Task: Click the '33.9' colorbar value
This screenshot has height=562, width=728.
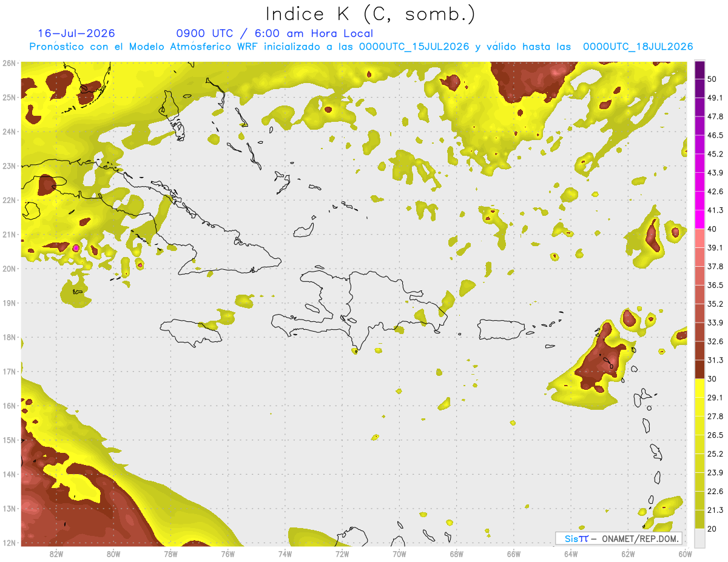Action: tap(715, 323)
